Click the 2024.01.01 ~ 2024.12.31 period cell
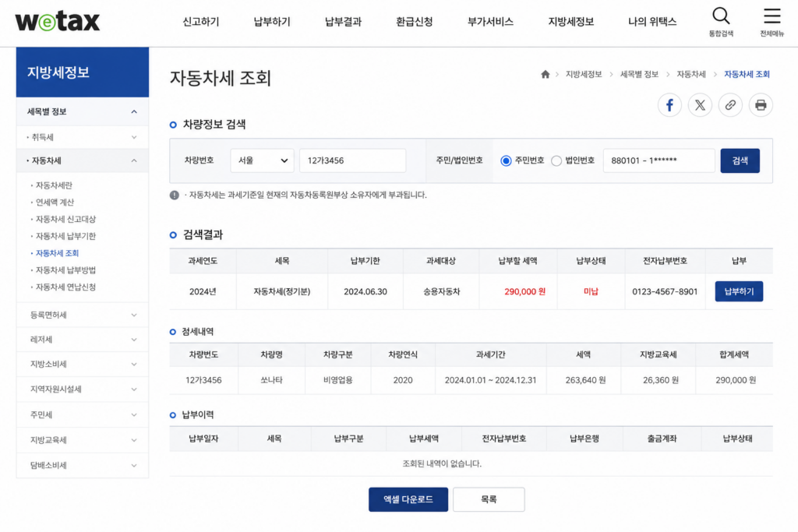Screen dimensions: 798x532 coord(491,380)
